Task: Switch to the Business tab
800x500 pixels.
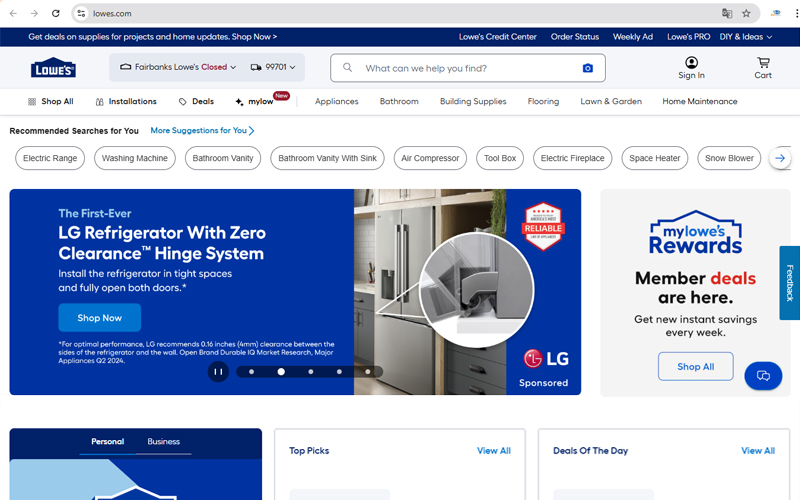Action: (x=164, y=441)
